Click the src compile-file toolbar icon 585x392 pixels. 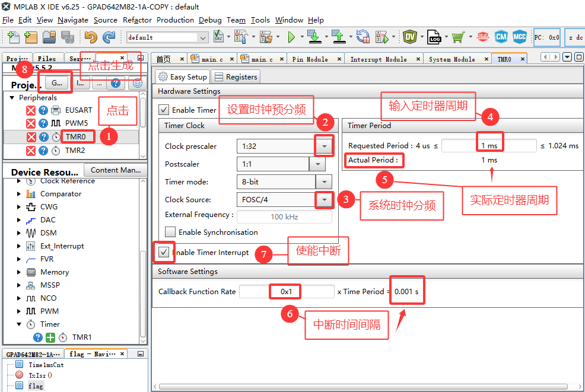[x=218, y=37]
